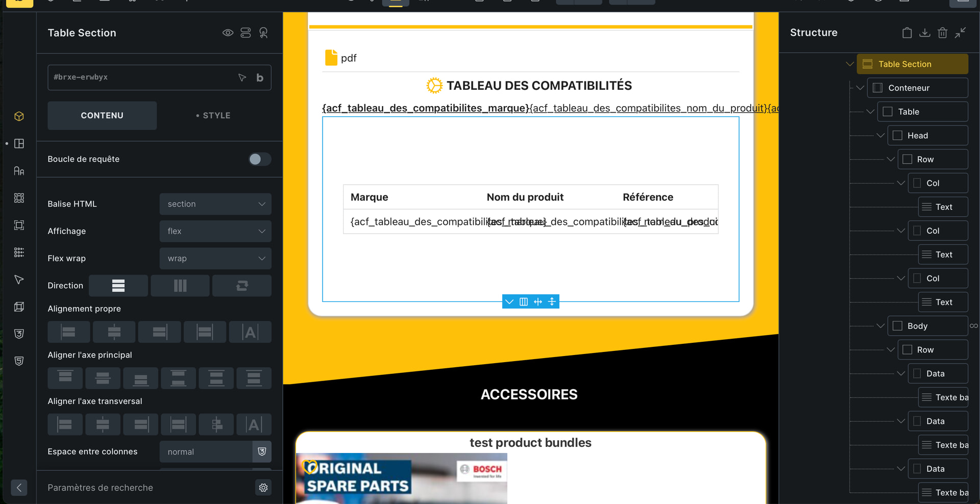
Task: Click the eye preview icon in Table Section header
Action: [228, 33]
